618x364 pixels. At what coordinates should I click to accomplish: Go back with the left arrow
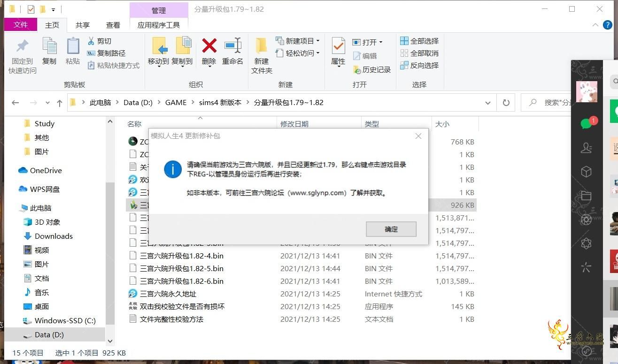pyautogui.click(x=15, y=102)
